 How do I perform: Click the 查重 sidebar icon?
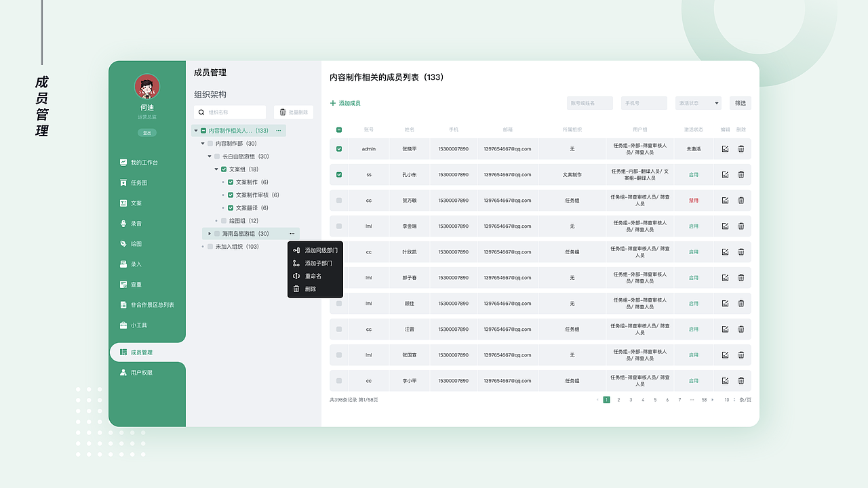pyautogui.click(x=123, y=285)
